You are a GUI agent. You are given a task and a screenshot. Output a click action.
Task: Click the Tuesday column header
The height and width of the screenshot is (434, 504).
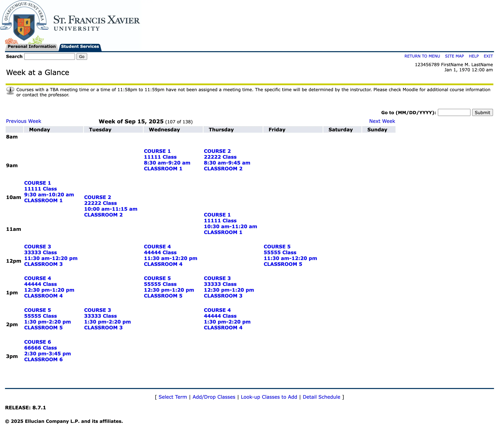(113, 130)
